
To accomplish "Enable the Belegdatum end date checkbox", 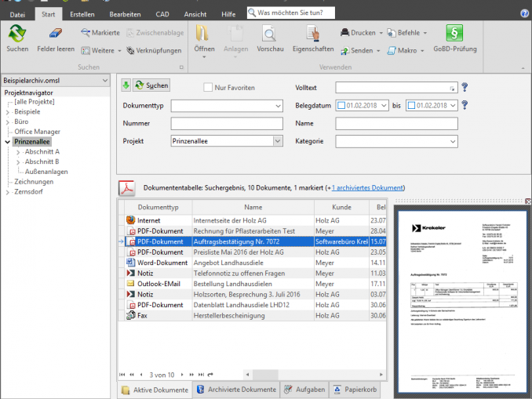I will 411,105.
